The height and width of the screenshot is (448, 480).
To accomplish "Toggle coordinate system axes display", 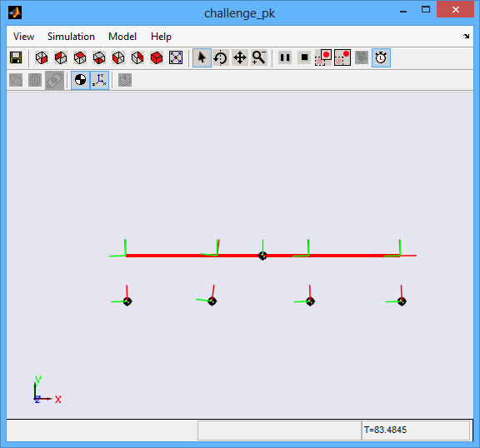I will click(99, 80).
